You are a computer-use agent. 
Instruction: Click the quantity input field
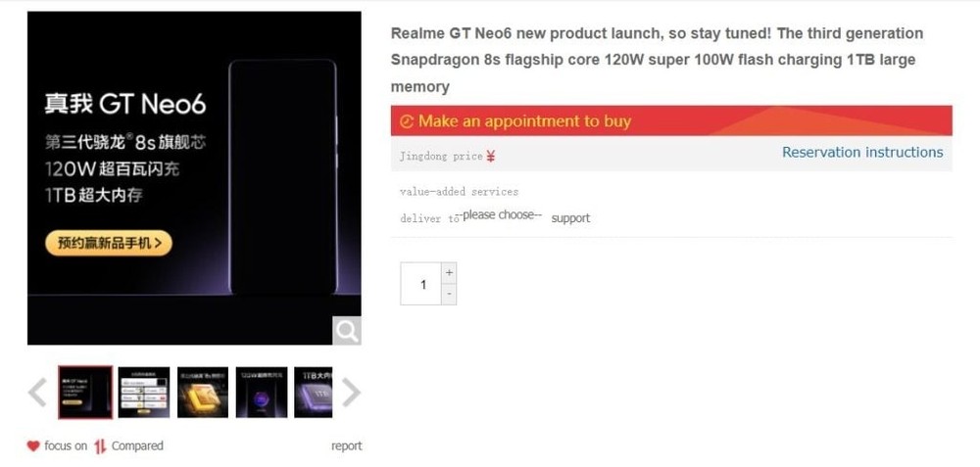click(420, 284)
